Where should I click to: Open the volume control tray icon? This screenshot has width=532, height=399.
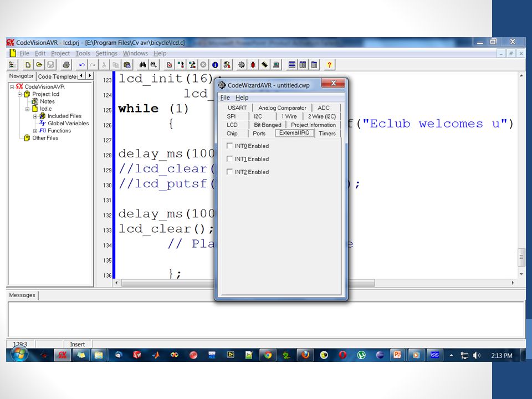coord(477,356)
